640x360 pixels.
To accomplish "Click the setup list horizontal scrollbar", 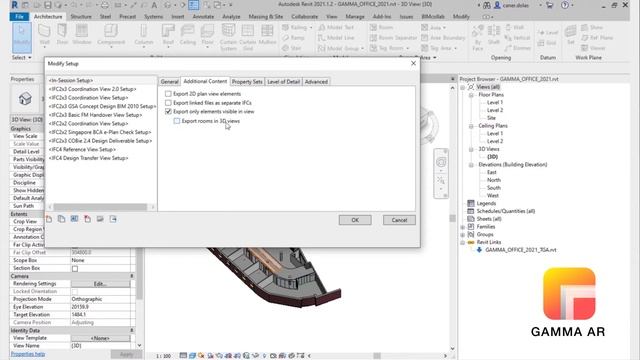I will [x=100, y=207].
